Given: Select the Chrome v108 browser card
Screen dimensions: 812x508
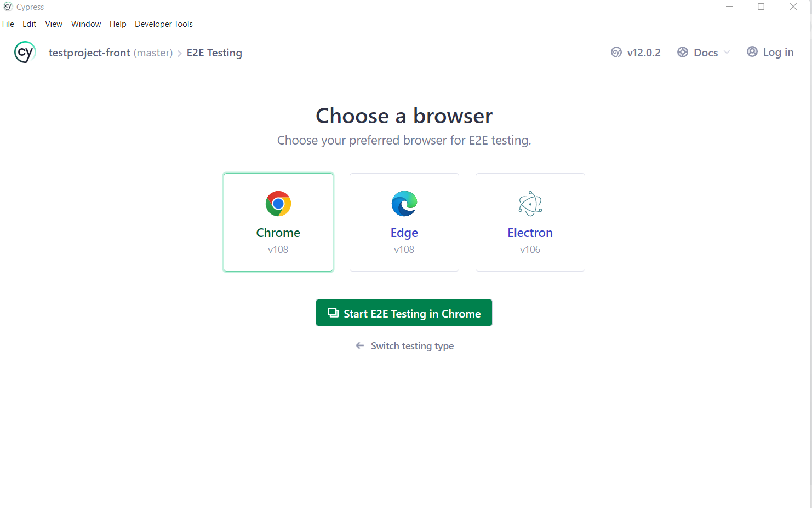Looking at the screenshot, I should pyautogui.click(x=278, y=222).
